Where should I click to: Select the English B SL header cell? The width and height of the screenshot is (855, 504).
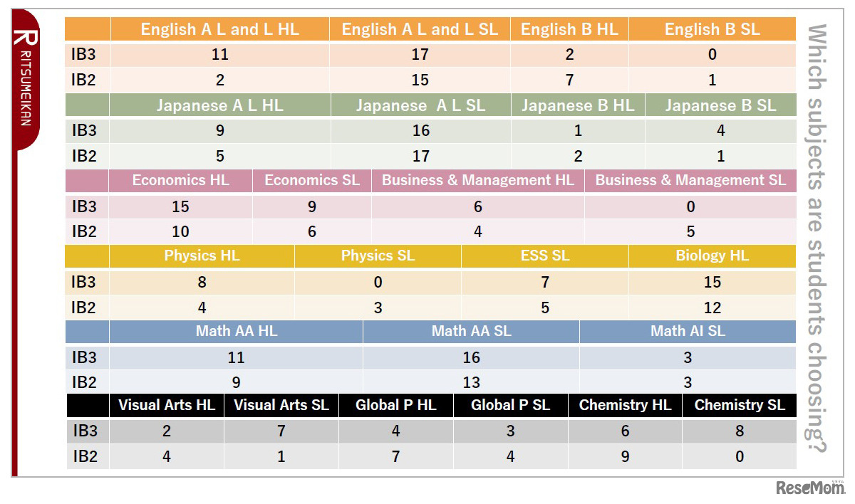(712, 29)
